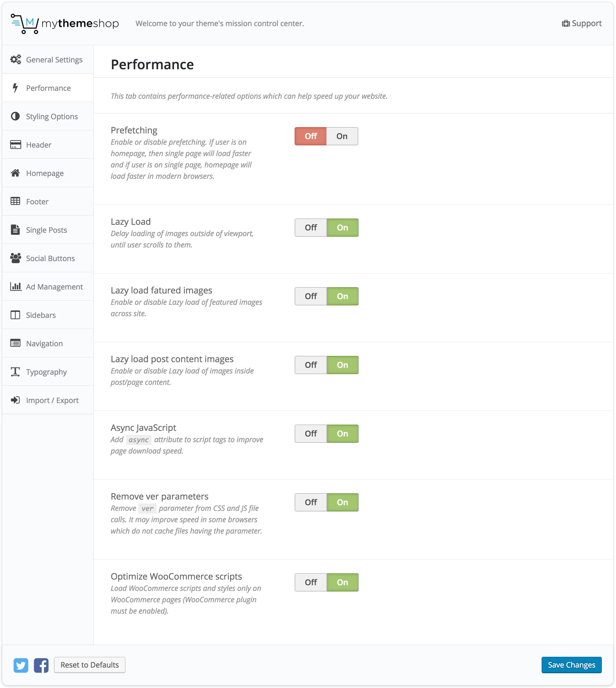Click the mythemeshop cart logo
The height and width of the screenshot is (688, 616).
point(24,23)
